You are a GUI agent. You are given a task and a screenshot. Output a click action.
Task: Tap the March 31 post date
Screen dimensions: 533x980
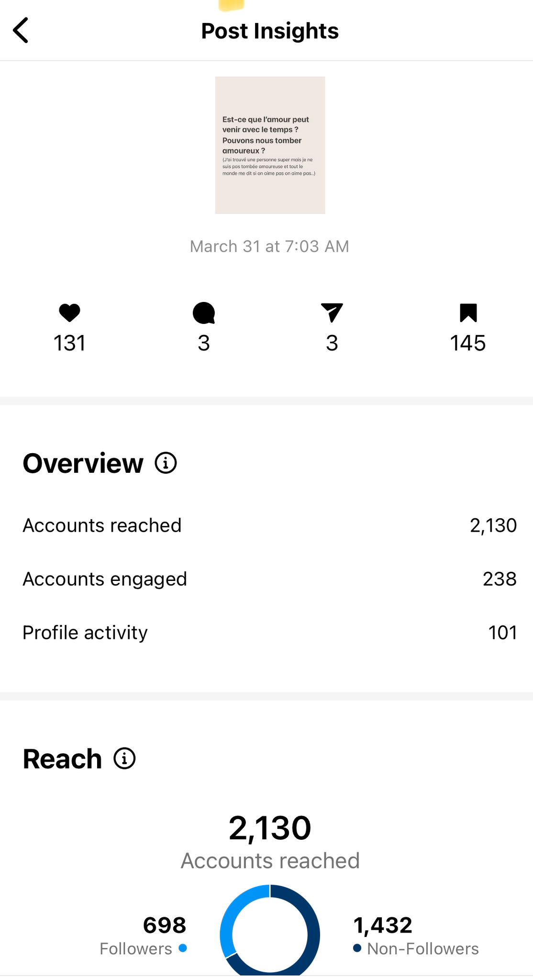[x=269, y=246]
